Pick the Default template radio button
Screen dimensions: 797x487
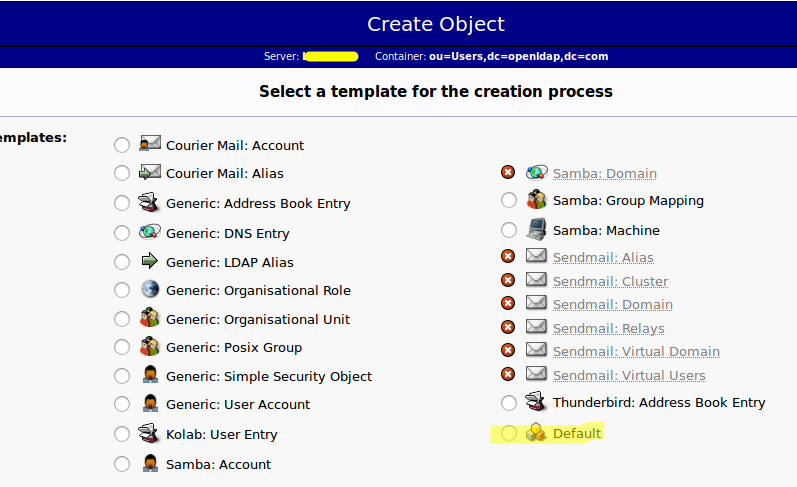click(509, 433)
